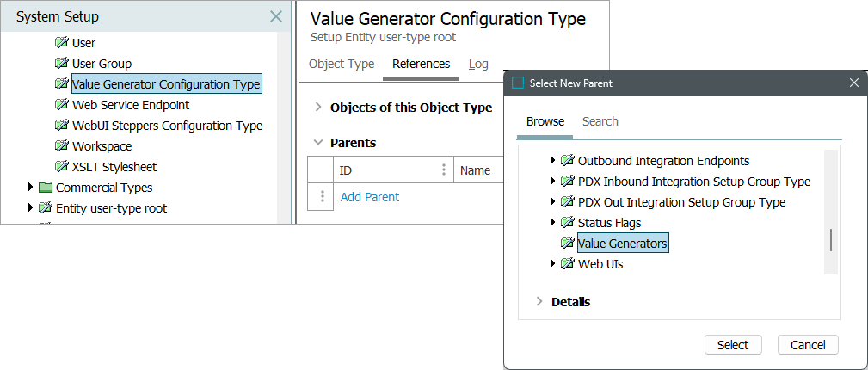Expand Objects of this Object Type section

point(318,108)
